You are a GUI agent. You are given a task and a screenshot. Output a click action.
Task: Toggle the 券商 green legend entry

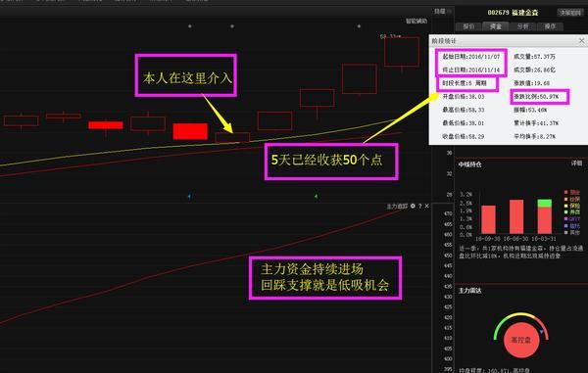pyautogui.click(x=572, y=212)
